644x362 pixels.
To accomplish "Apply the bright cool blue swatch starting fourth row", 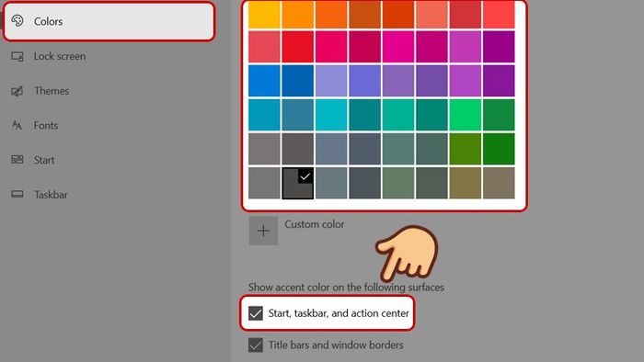I will click(x=264, y=115).
